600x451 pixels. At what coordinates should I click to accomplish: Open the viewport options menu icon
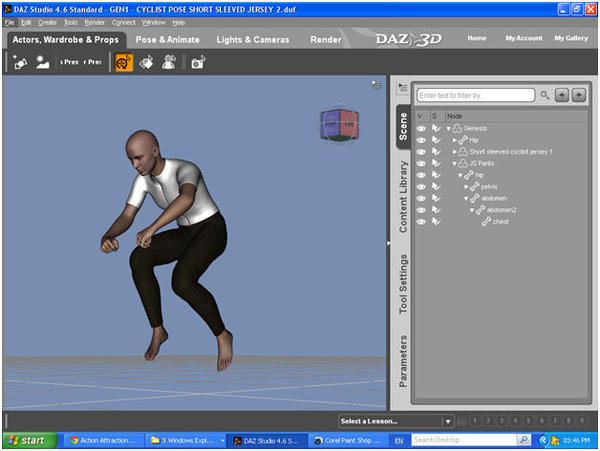(377, 85)
